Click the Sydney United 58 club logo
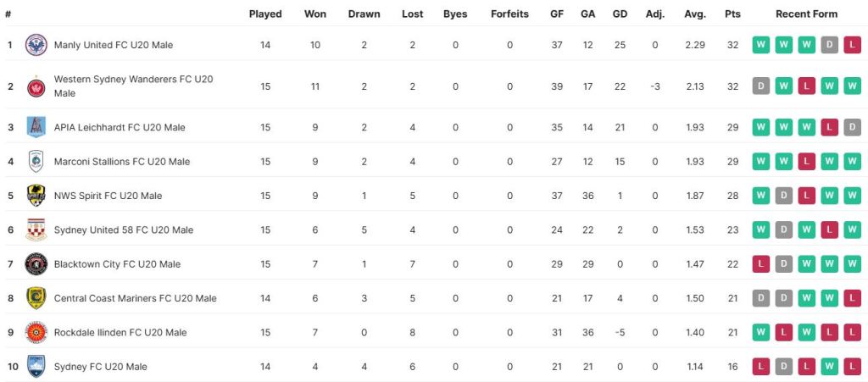This screenshot has width=868, height=382. pyautogui.click(x=36, y=230)
